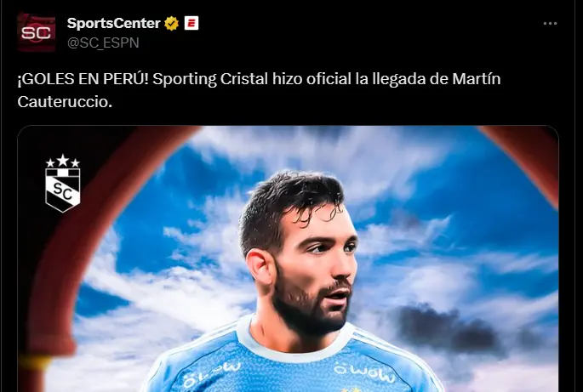
Task: Open the SportsCenter profile avatar
Action: 37,32
